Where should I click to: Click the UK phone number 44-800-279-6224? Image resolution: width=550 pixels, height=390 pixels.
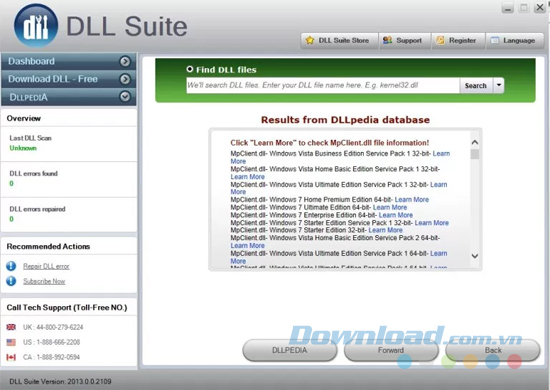click(60, 327)
